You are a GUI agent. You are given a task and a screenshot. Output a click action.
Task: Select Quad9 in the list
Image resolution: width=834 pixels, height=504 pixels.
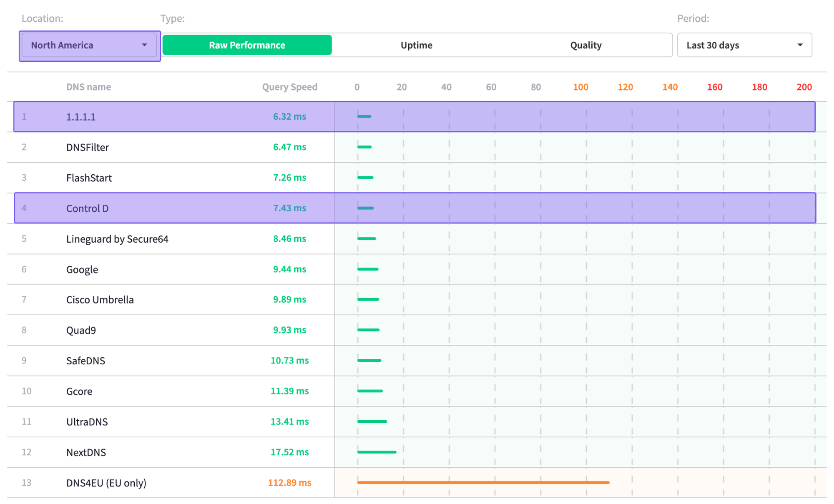[81, 330]
